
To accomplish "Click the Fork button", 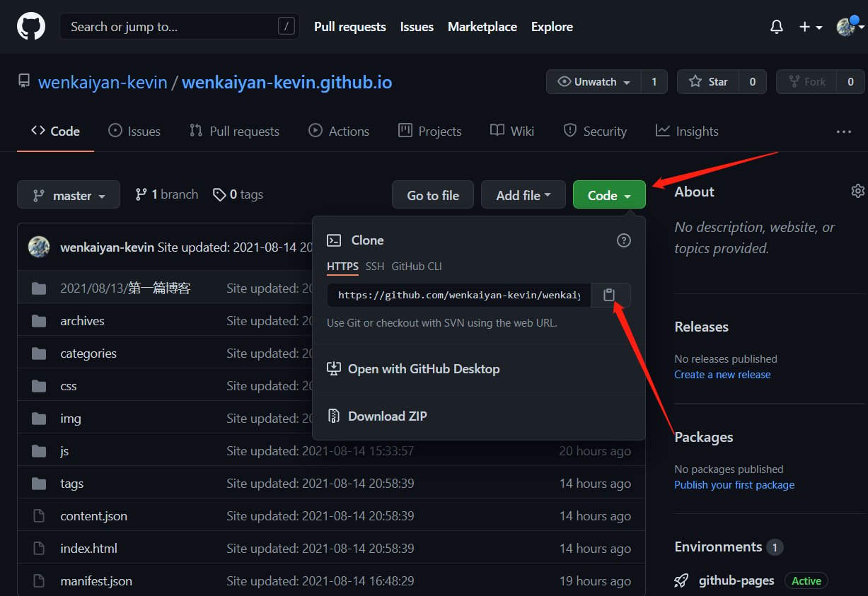I will (x=806, y=82).
